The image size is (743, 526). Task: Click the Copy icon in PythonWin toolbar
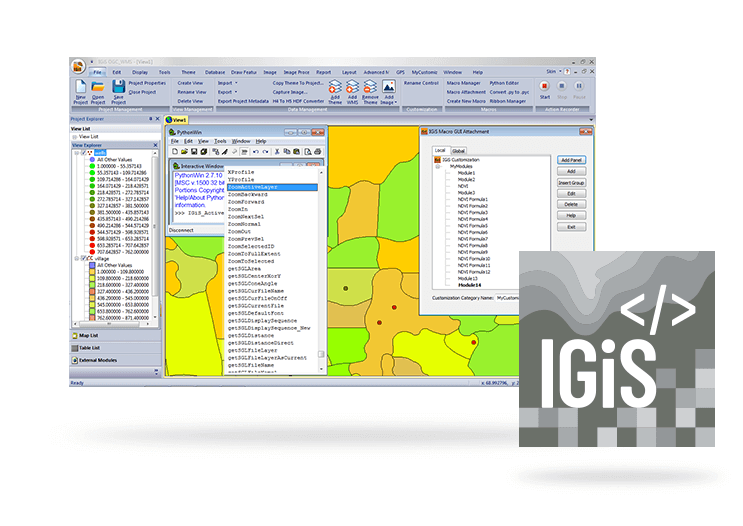287,152
